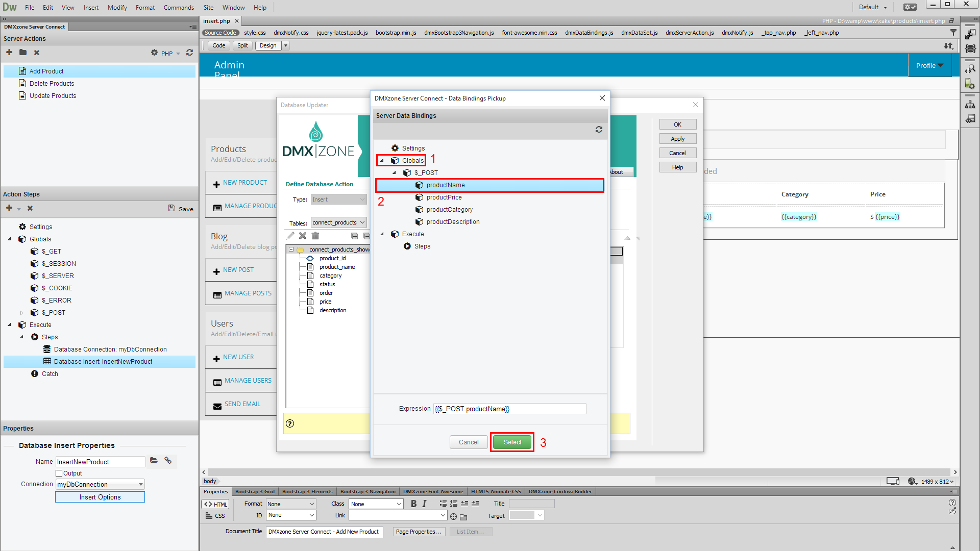The height and width of the screenshot is (551, 980).
Task: Select the price column in Database Updater
Action: pyautogui.click(x=325, y=302)
